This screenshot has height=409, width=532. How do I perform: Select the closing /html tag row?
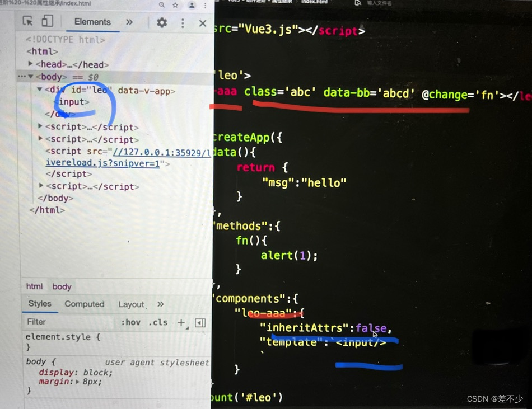pyautogui.click(x=47, y=210)
